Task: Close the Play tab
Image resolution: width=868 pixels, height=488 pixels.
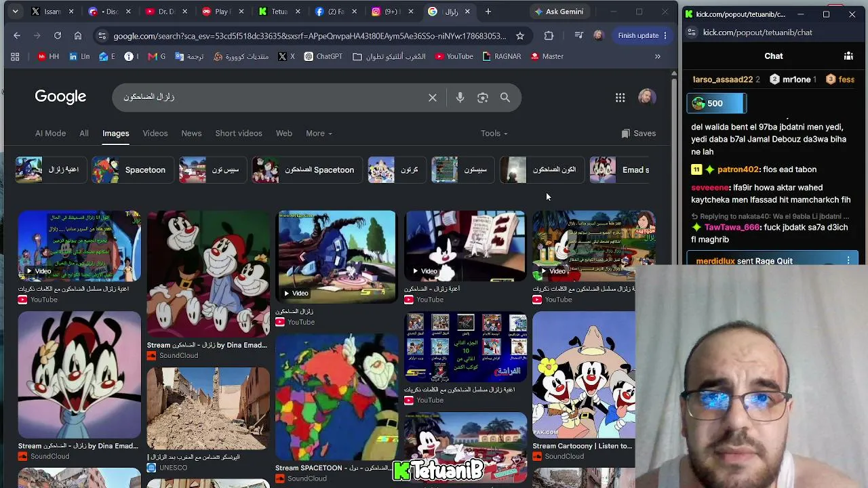Action: coord(241,12)
